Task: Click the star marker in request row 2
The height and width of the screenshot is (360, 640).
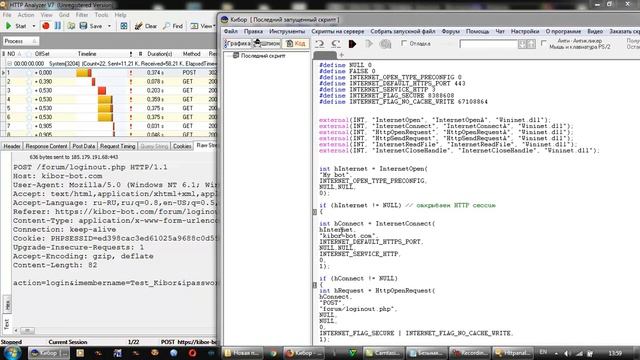Action: 29,82
